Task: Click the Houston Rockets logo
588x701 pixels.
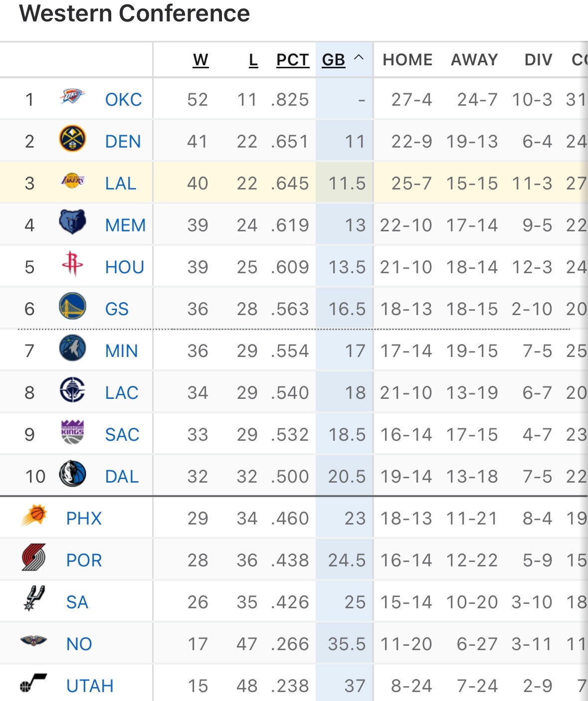Action: click(72, 264)
